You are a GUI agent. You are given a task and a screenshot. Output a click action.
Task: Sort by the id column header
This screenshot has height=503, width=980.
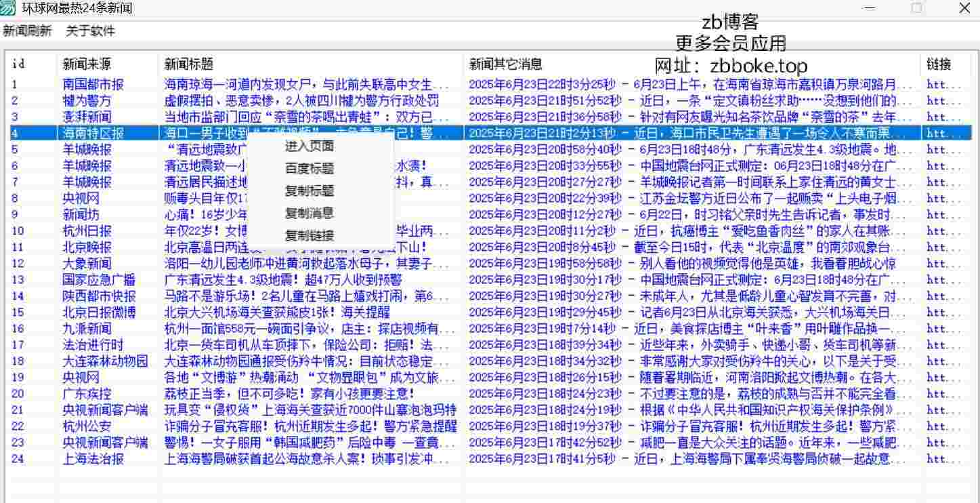point(31,64)
